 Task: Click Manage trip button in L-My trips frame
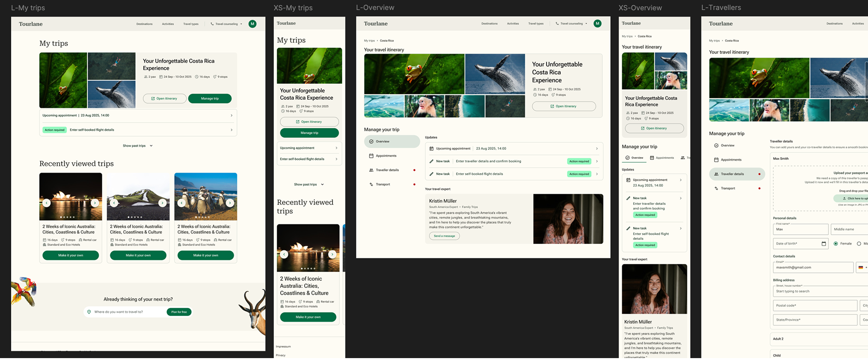[x=210, y=99]
